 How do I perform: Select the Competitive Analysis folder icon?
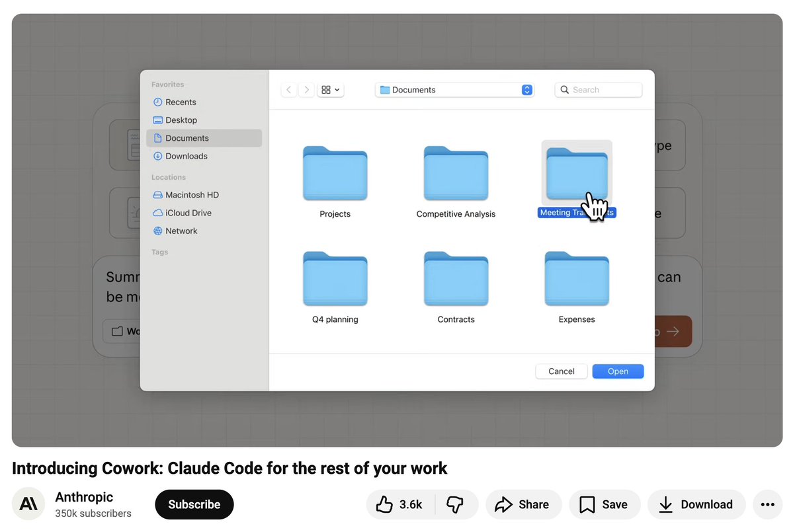pos(456,173)
